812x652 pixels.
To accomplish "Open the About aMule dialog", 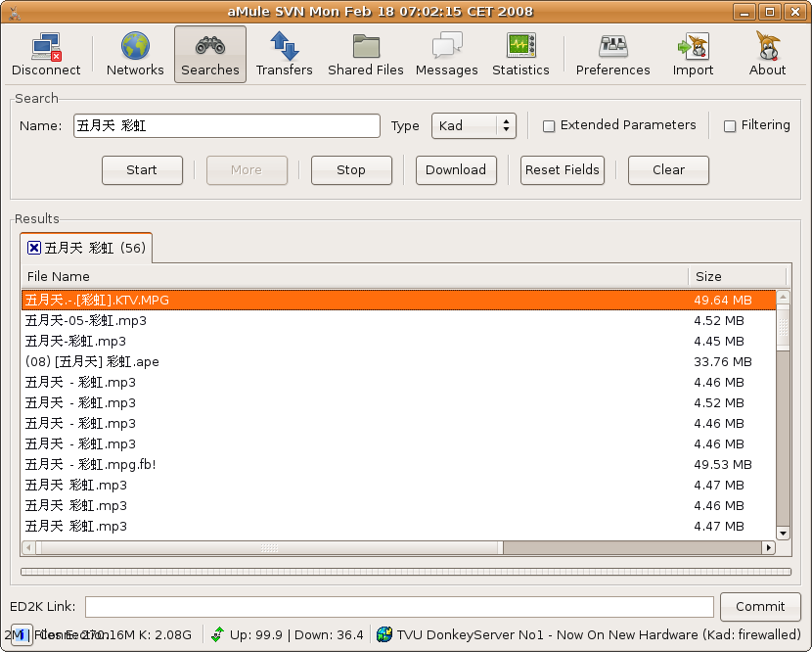I will point(767,54).
